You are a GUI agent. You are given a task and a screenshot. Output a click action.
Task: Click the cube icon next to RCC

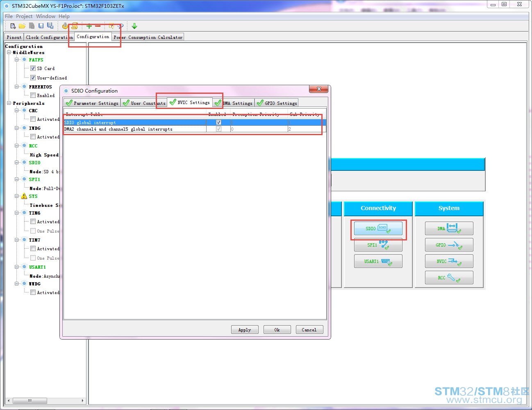24,146
